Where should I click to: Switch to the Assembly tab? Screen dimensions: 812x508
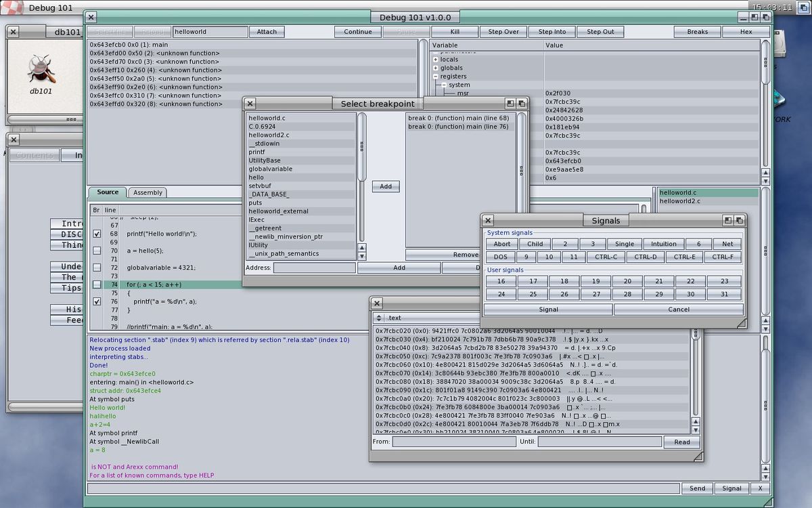point(148,192)
